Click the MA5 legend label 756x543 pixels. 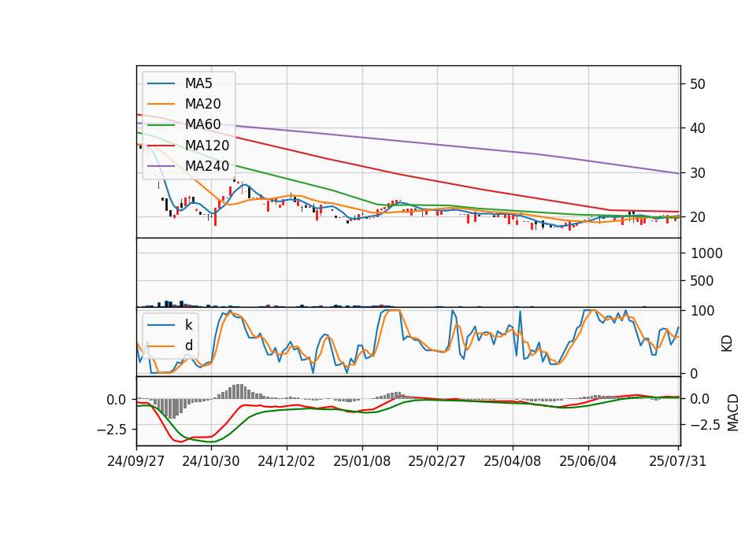coord(198,83)
